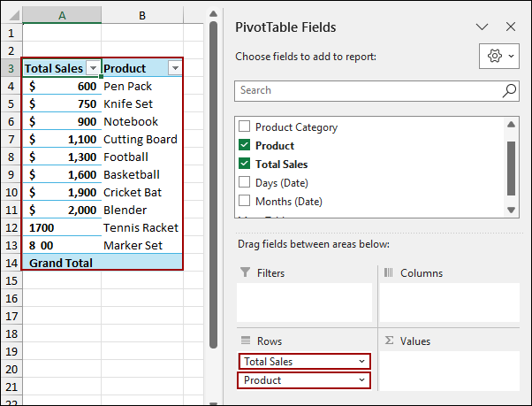This screenshot has height=406, width=532.
Task: Click the Filters area drop box
Action: coord(304,303)
